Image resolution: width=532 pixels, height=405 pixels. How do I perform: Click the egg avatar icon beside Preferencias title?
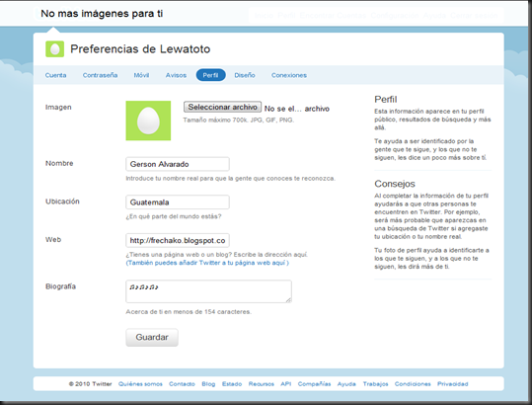pyautogui.click(x=54, y=48)
